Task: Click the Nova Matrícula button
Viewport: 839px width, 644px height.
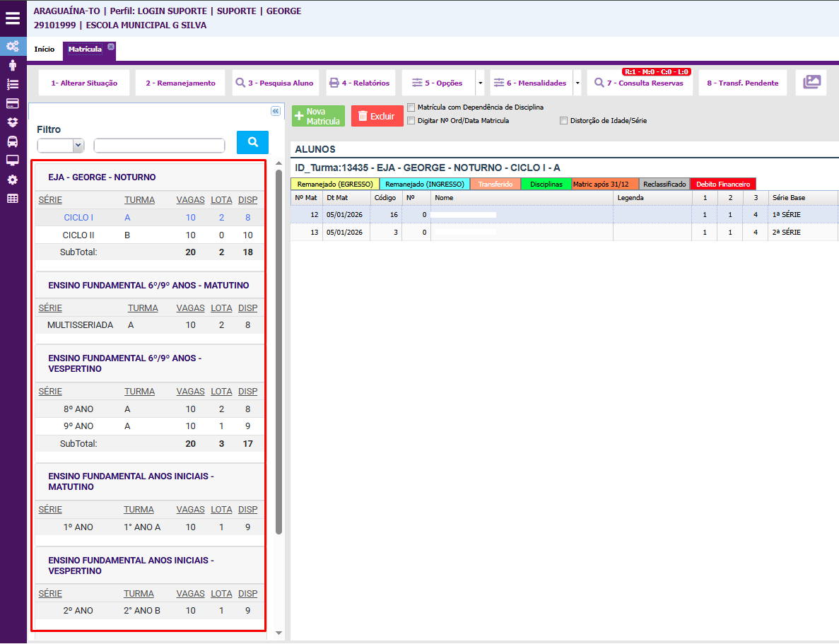Action: pos(318,117)
